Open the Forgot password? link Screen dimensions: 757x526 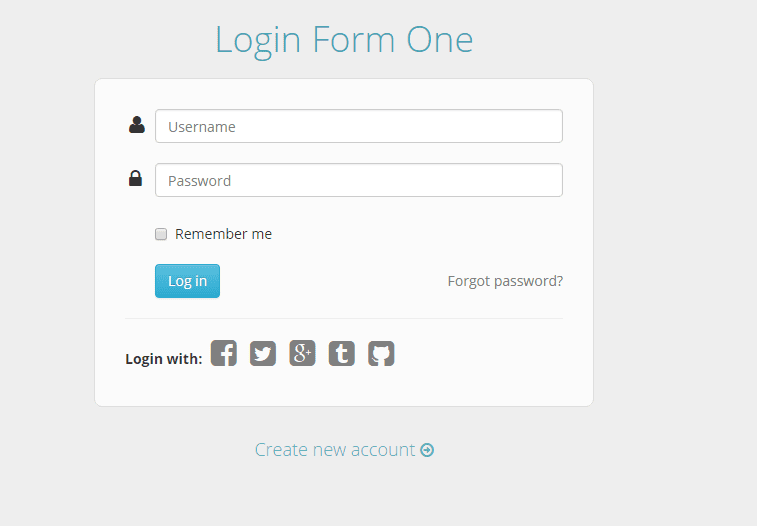click(505, 281)
